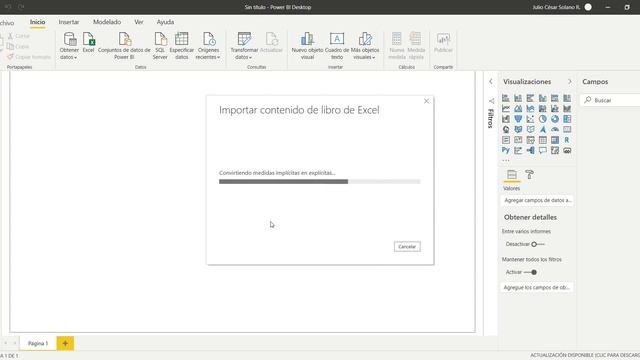Click the Excel data source button
Image resolution: width=640 pixels, height=360 pixels.
pyautogui.click(x=89, y=43)
